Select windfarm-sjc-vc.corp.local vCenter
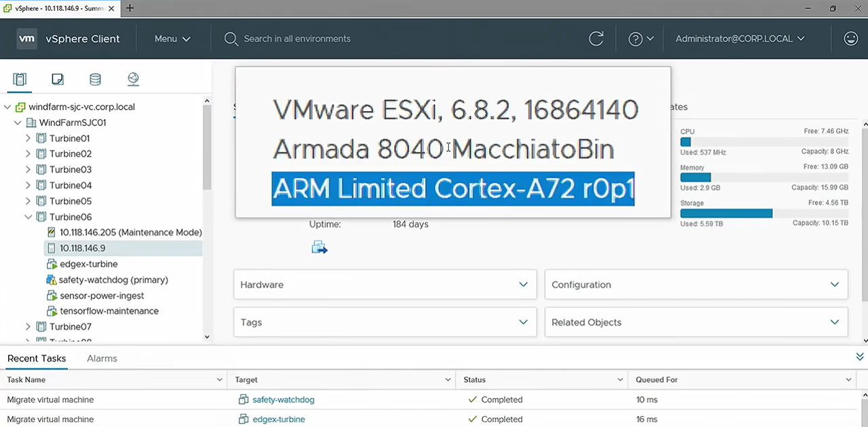The image size is (868, 427). (x=82, y=107)
